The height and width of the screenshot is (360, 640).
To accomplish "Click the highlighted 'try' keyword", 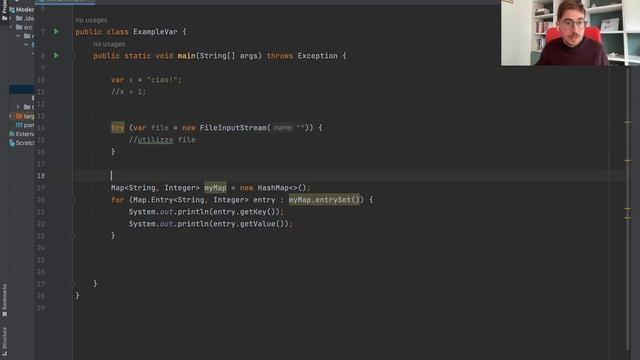I will pos(118,128).
